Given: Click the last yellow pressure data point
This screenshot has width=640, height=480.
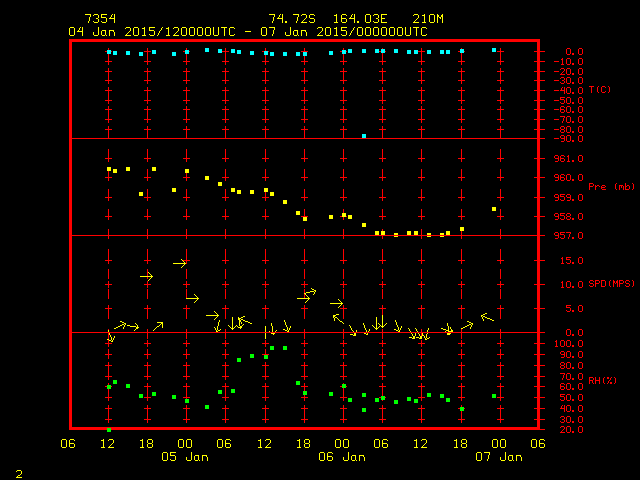Looking at the screenshot, I should click(x=494, y=209).
